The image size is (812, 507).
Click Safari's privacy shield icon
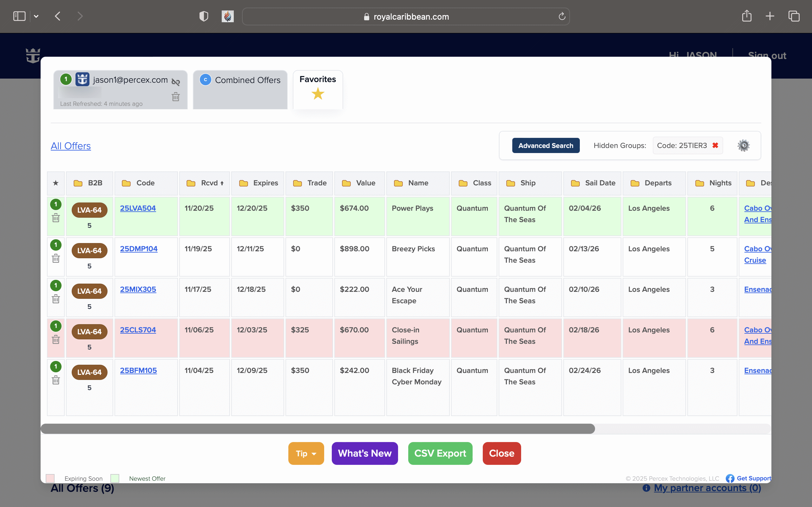(x=204, y=16)
